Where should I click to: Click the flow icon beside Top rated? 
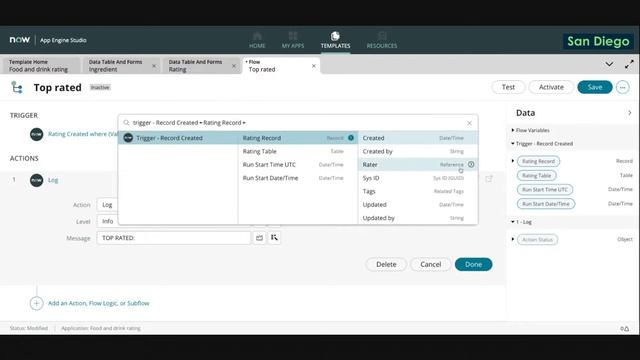pos(17,87)
